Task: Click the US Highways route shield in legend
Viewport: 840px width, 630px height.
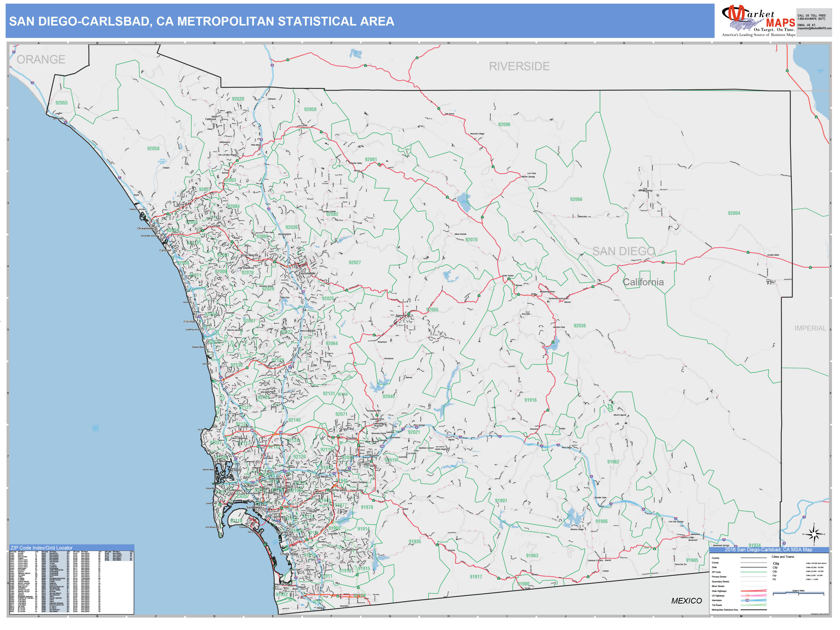Action: coord(747,595)
